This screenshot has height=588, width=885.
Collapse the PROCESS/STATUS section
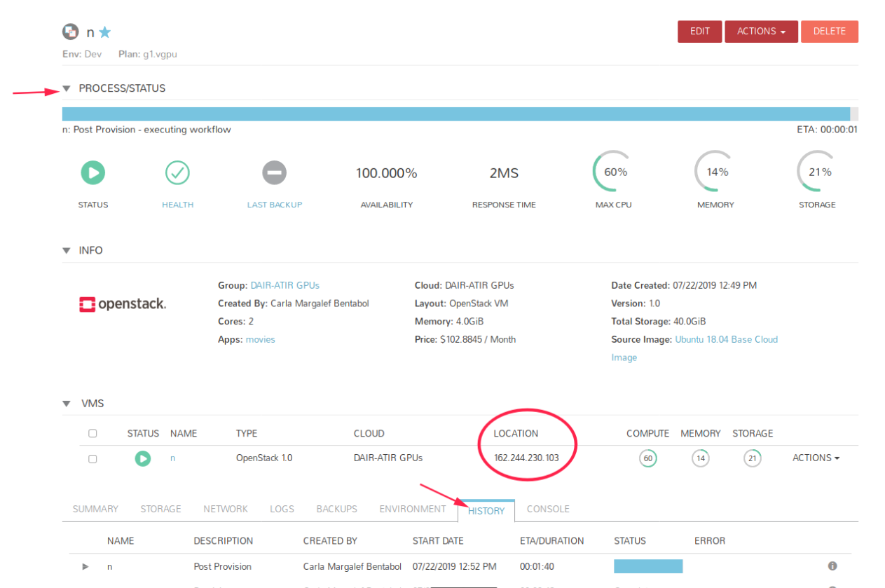point(67,89)
